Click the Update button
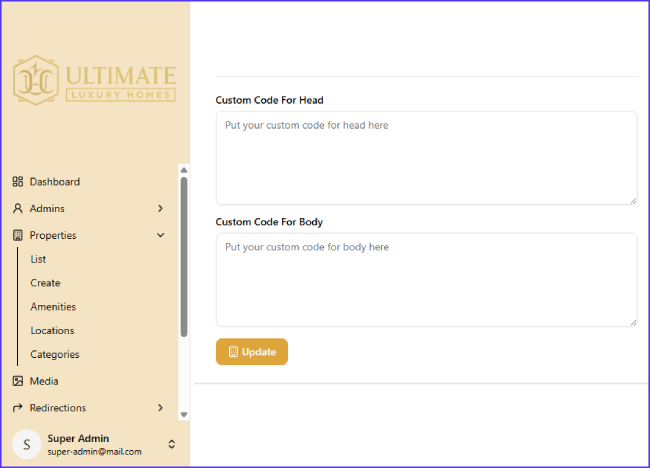Screen dimensions: 650x468 [252, 352]
